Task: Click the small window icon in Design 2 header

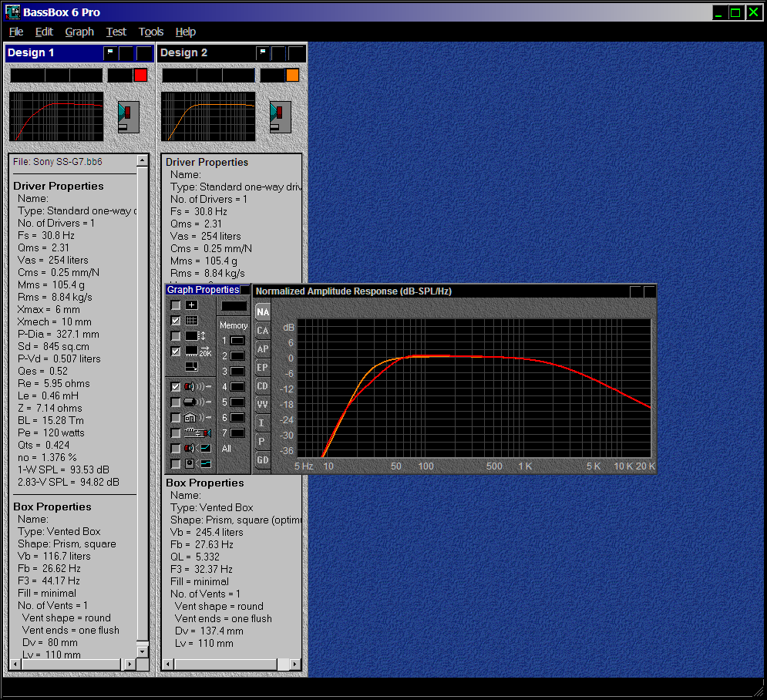Action: pyautogui.click(x=263, y=53)
